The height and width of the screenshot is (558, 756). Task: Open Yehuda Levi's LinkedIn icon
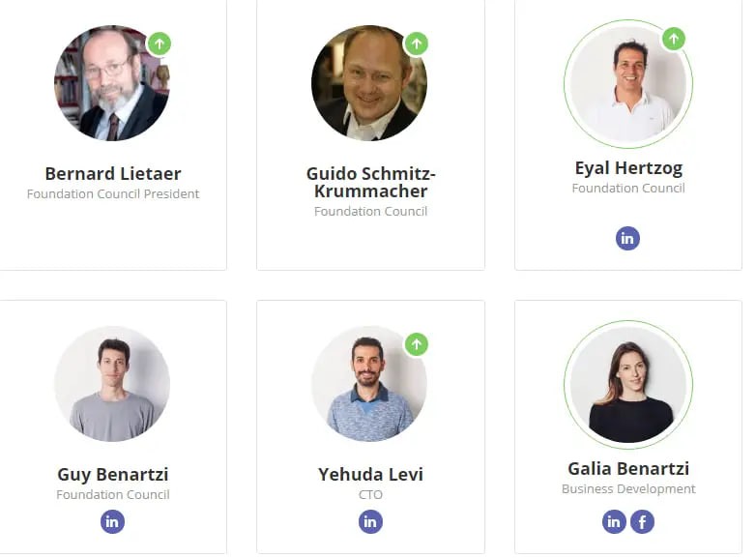pos(371,522)
